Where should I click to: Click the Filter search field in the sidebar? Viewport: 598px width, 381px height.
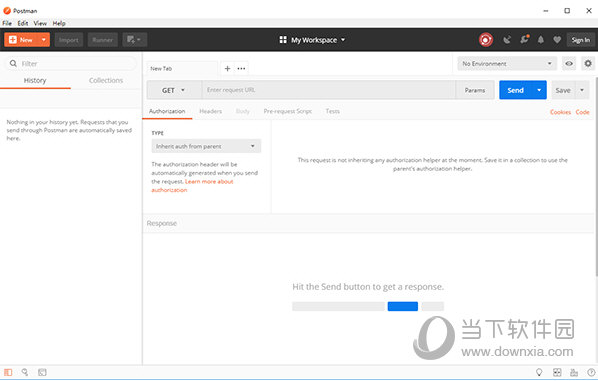(x=71, y=64)
